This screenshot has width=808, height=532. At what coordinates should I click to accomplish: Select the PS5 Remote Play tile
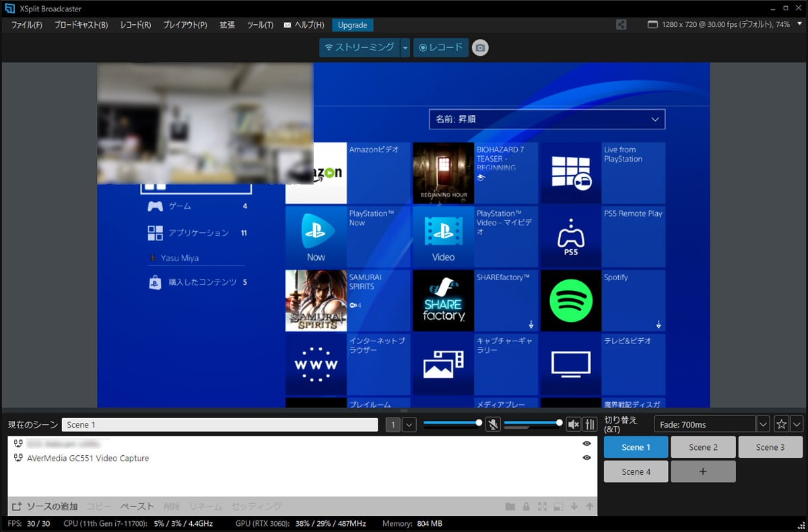[x=603, y=237]
